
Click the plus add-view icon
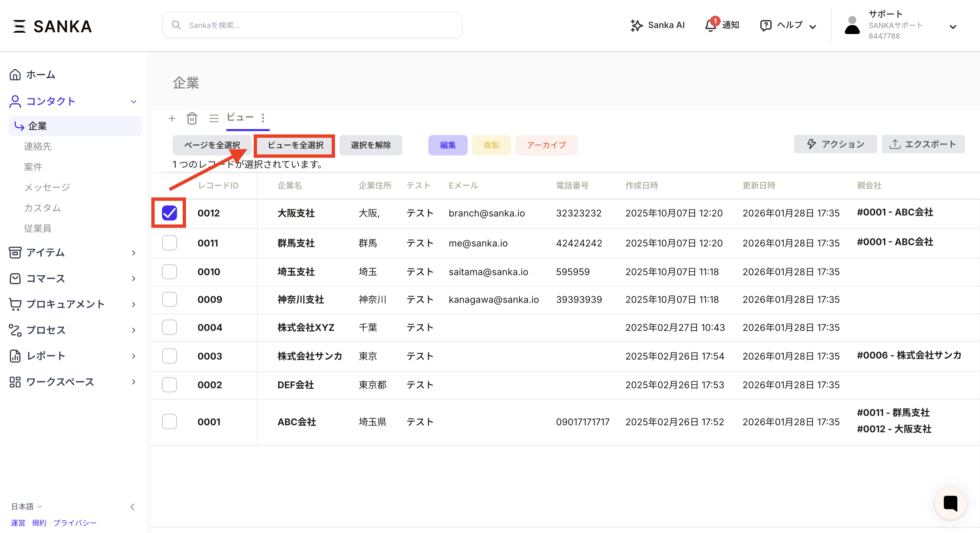(x=172, y=118)
